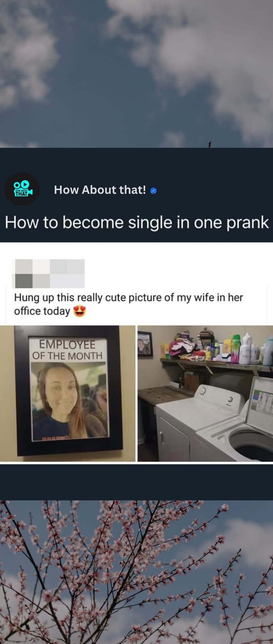This screenshot has width=273, height=644.
Task: Click the blue verified badge
Action: [x=153, y=191]
